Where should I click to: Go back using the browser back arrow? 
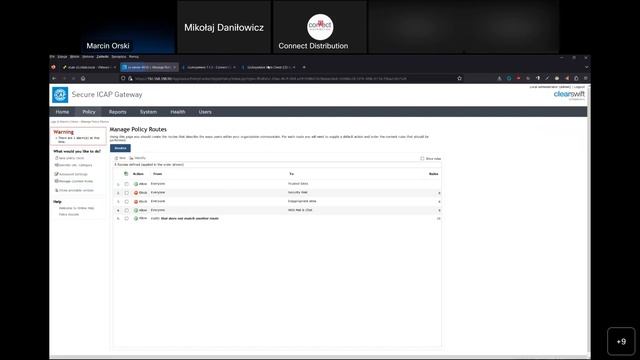tap(54, 78)
